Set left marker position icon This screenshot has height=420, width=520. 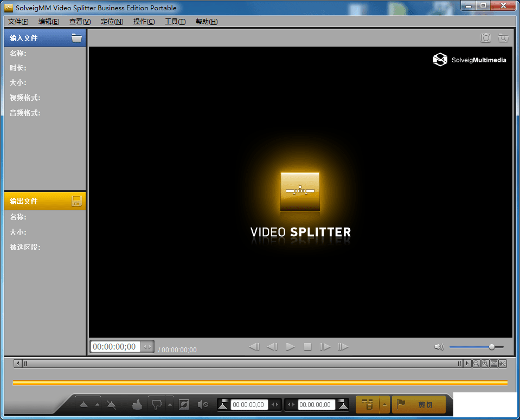coord(223,404)
